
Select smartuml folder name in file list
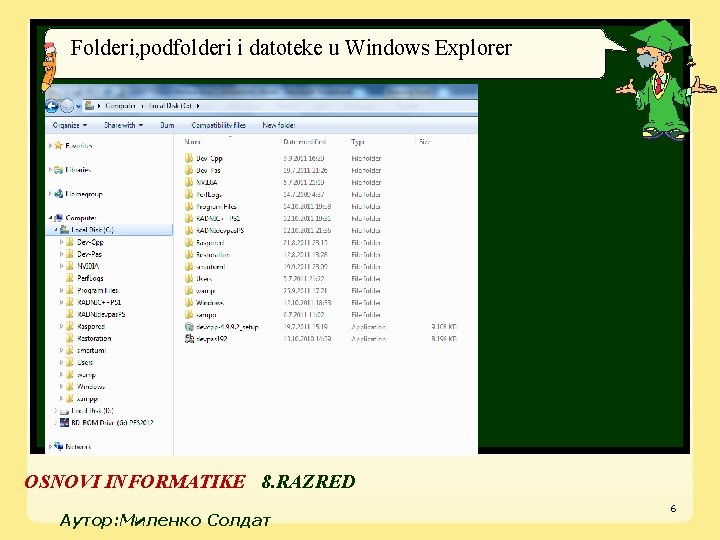click(211, 267)
